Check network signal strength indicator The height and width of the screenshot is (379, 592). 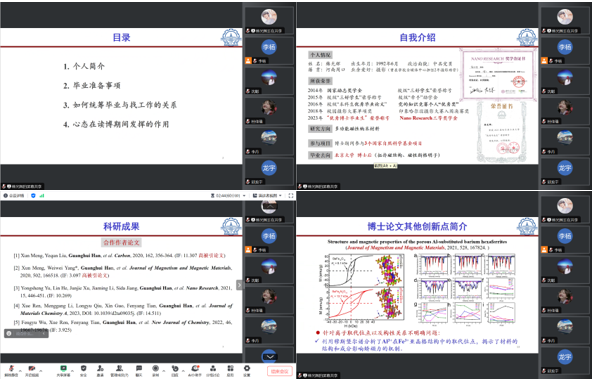coord(42,196)
